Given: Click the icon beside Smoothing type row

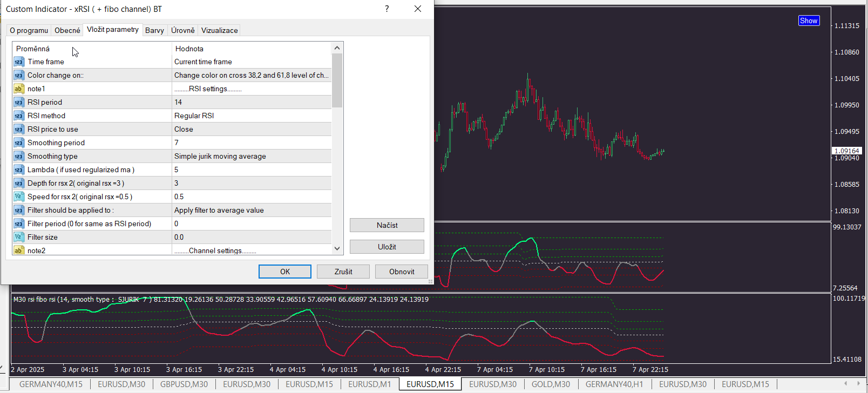Looking at the screenshot, I should [x=18, y=157].
